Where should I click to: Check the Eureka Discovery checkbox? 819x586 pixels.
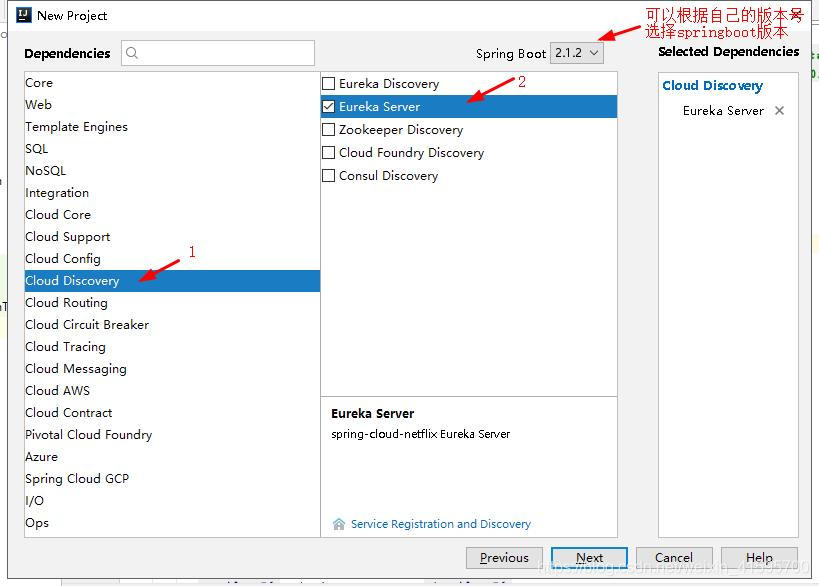(x=329, y=84)
